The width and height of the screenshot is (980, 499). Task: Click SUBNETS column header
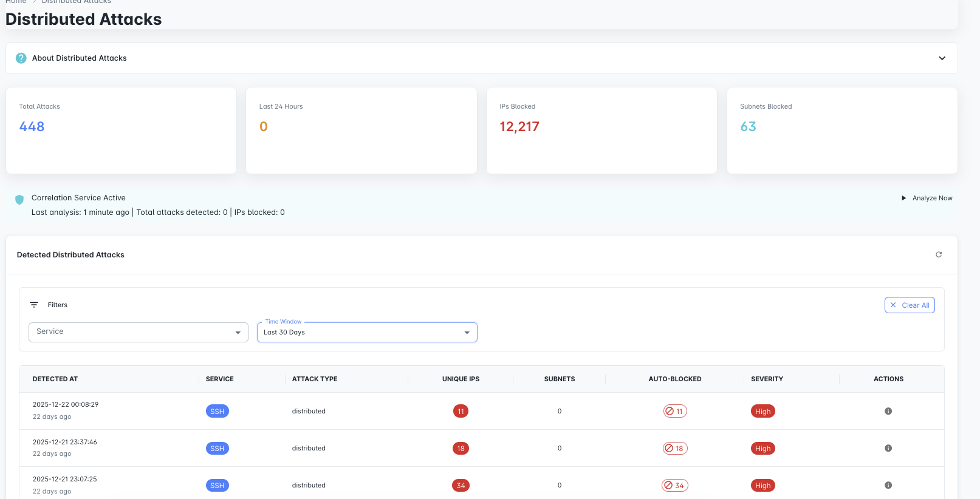coord(560,379)
